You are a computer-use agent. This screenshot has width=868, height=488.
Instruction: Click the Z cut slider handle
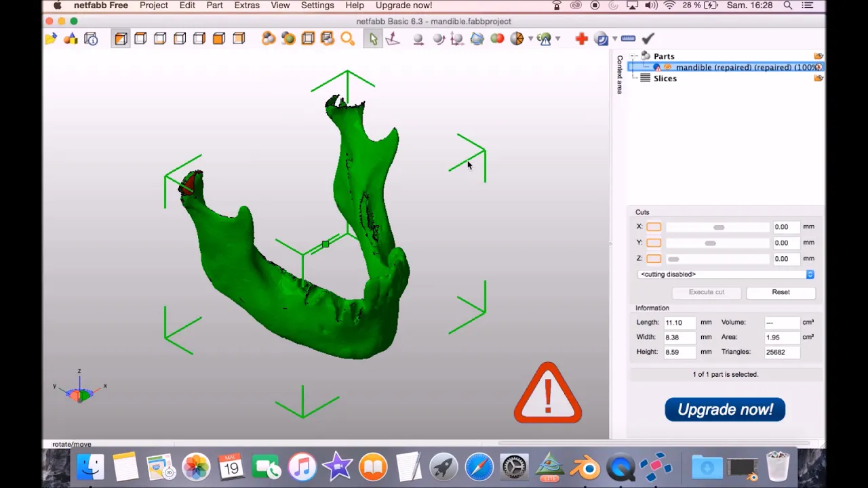673,259
